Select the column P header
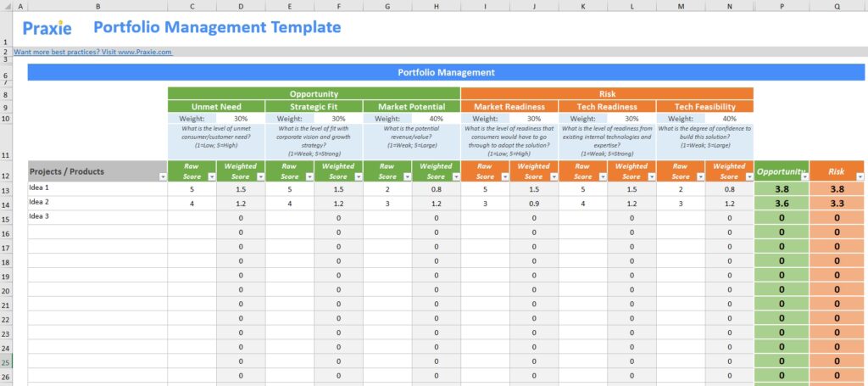The width and height of the screenshot is (868, 386). point(781,5)
